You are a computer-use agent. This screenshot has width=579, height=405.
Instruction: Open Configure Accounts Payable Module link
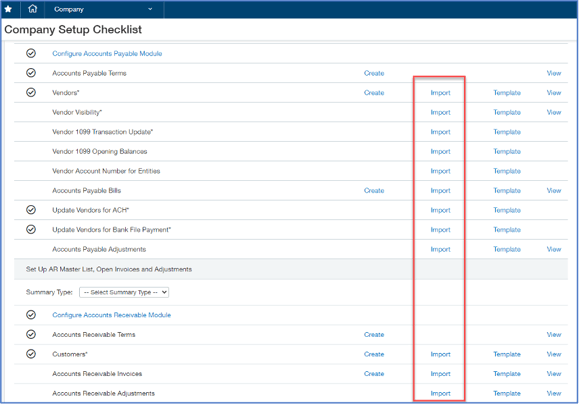107,54
